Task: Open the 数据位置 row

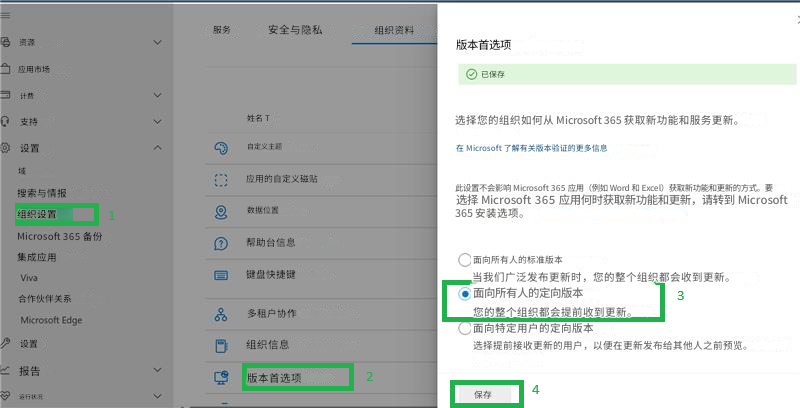Action: pos(321,211)
